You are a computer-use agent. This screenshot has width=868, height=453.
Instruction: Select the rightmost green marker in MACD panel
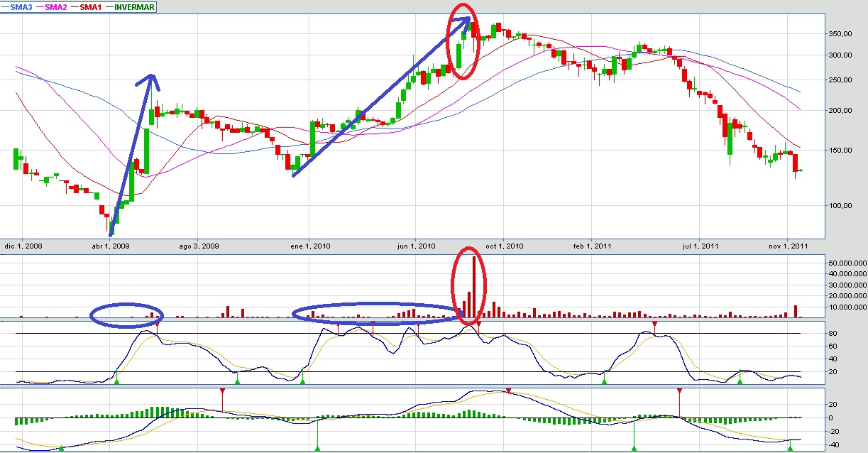pos(790,447)
